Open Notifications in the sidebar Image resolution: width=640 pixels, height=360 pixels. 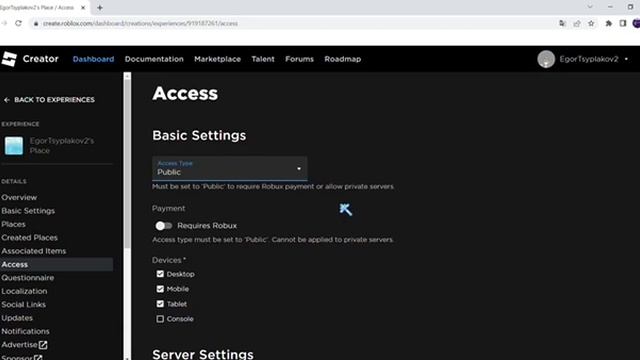click(25, 331)
